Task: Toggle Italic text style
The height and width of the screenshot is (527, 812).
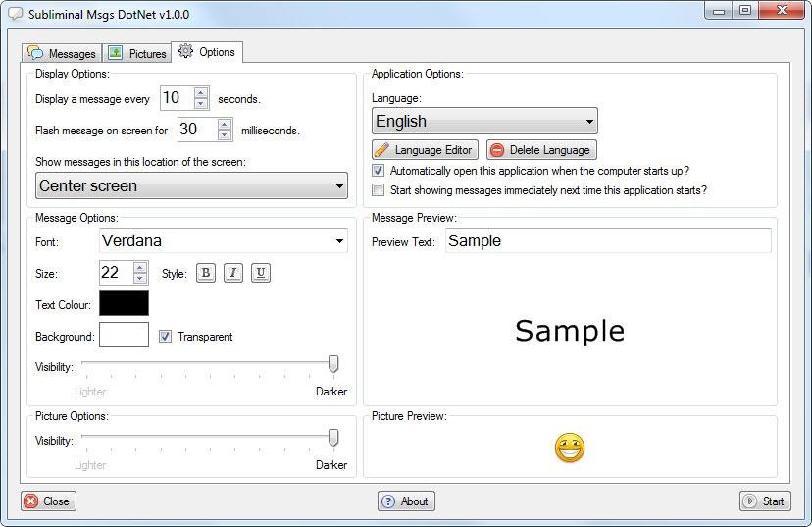Action: [233, 273]
